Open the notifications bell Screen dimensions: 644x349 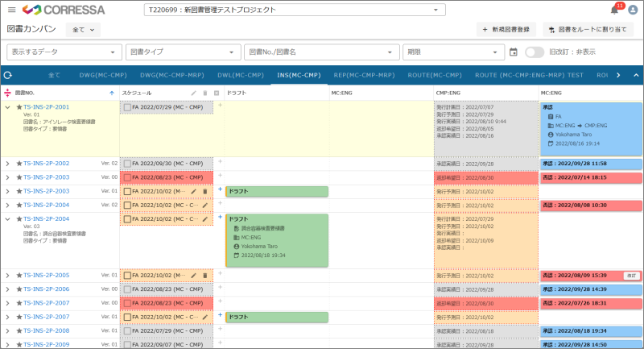click(x=615, y=10)
